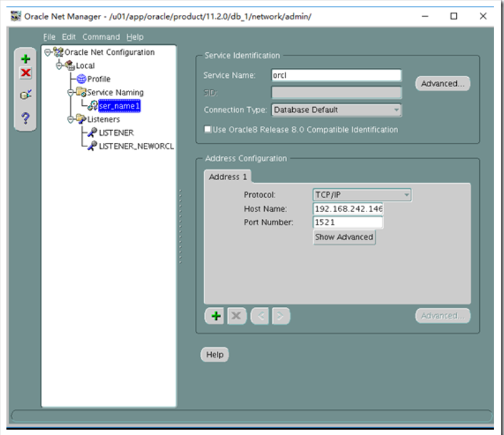Maximize the Oracle Net Manager window
Screen dimensions: 504x435
point(454,16)
